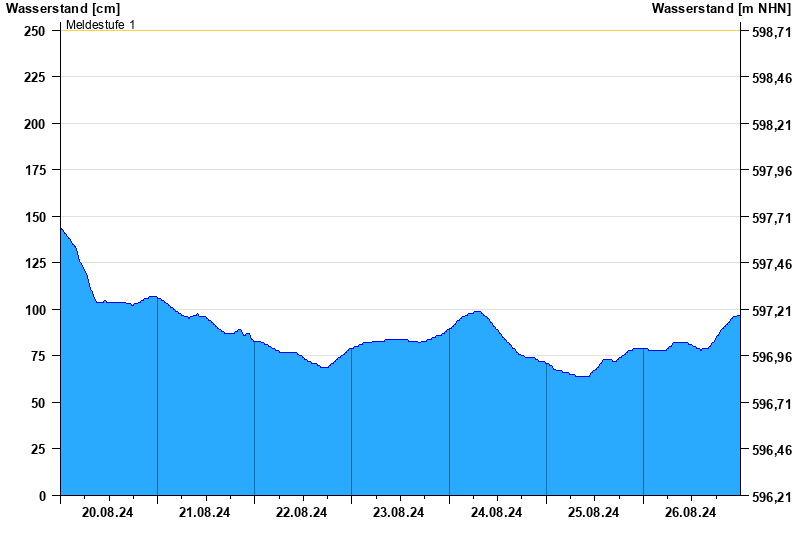
Task: Select the 598,21 right axis value
Action: [x=771, y=125]
